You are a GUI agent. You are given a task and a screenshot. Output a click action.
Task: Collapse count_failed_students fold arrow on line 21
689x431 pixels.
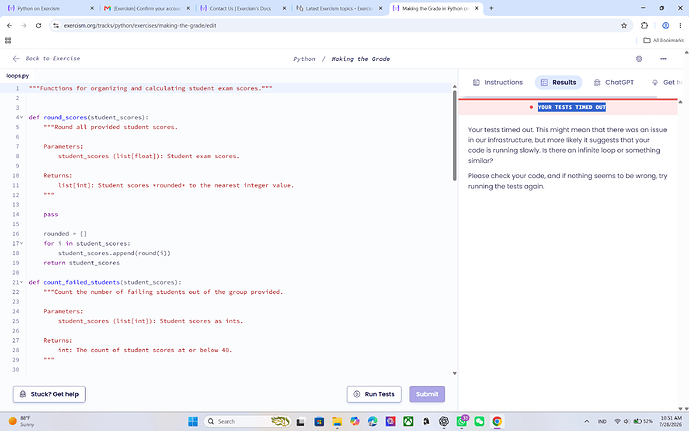click(x=22, y=282)
